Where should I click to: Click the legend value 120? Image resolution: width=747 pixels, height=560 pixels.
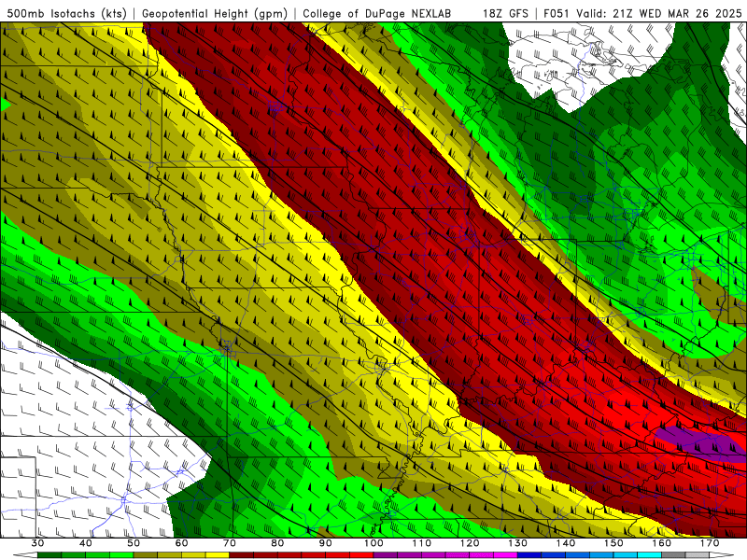click(470, 543)
